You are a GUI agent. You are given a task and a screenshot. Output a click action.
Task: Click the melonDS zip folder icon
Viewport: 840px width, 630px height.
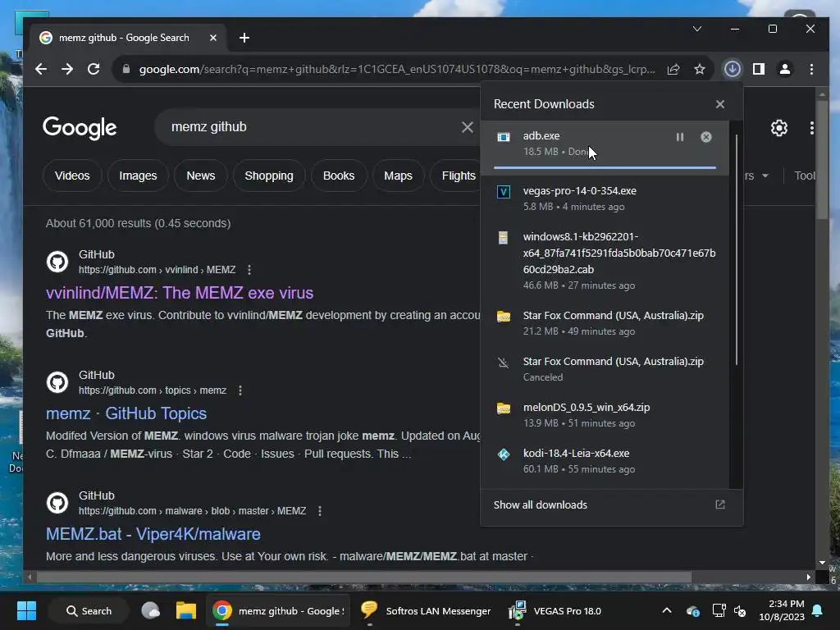click(x=504, y=409)
